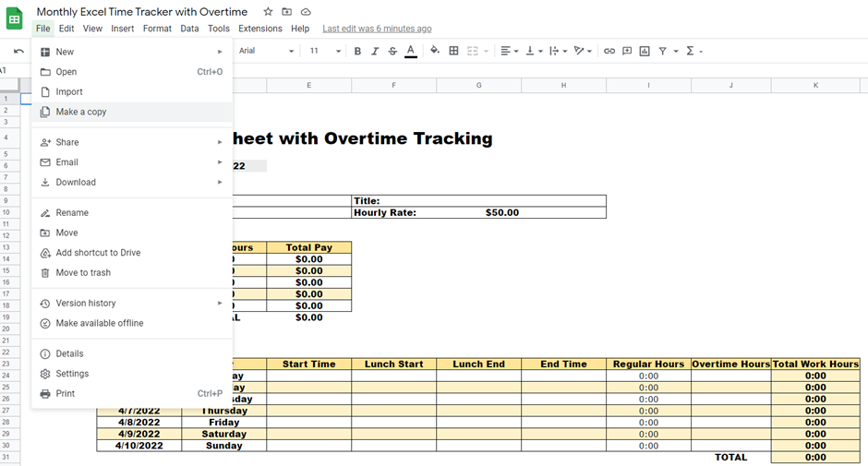Open Details from File menu
This screenshot has height=466, width=868.
point(132,352)
